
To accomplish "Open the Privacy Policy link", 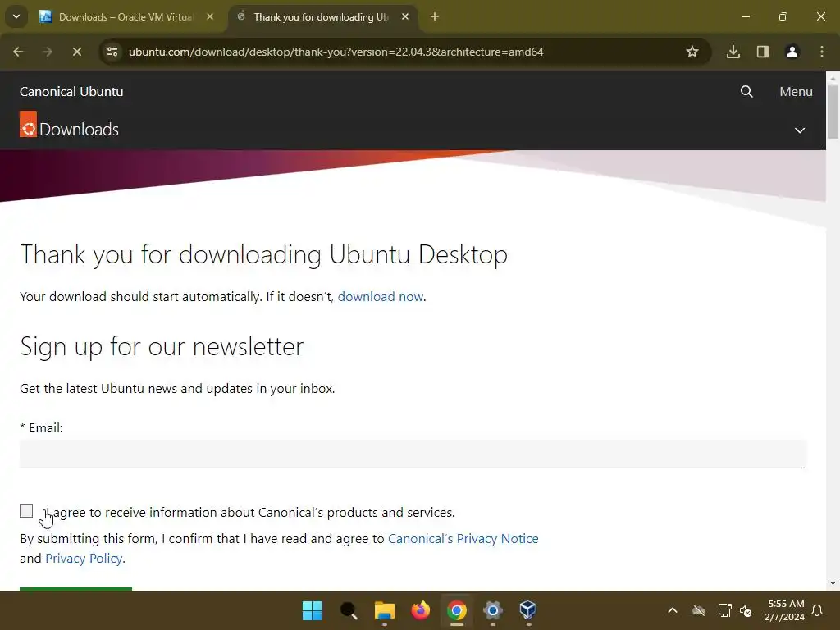I will pyautogui.click(x=84, y=558).
